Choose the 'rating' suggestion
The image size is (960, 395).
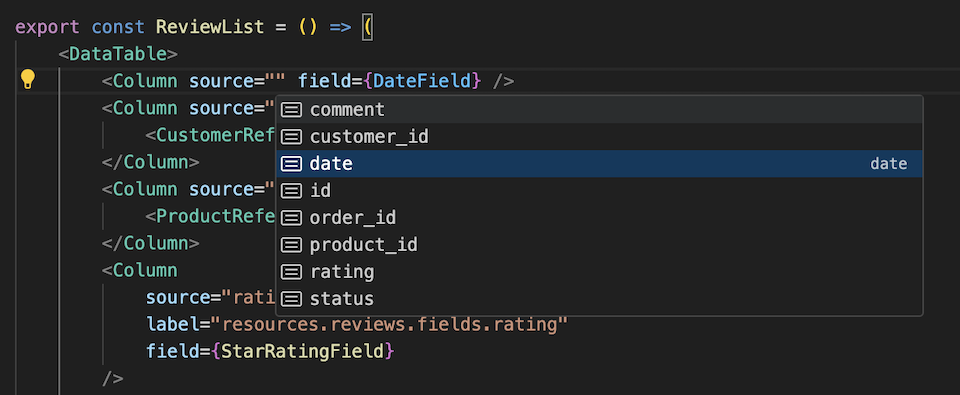coord(599,271)
